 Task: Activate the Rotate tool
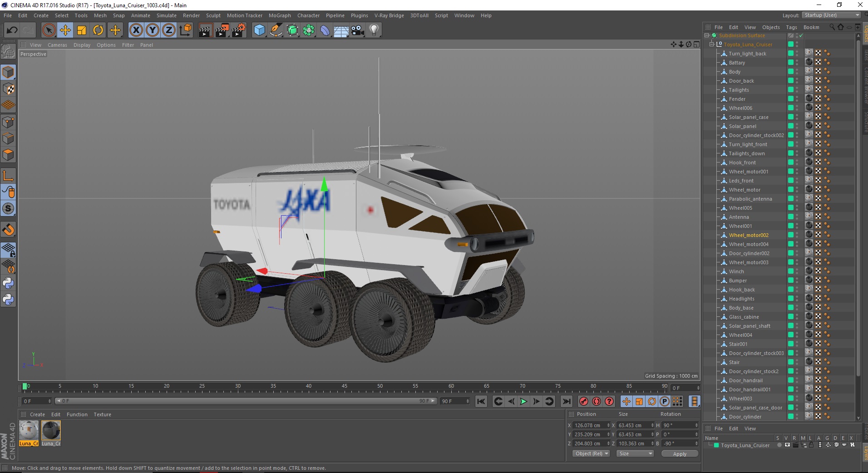[98, 30]
